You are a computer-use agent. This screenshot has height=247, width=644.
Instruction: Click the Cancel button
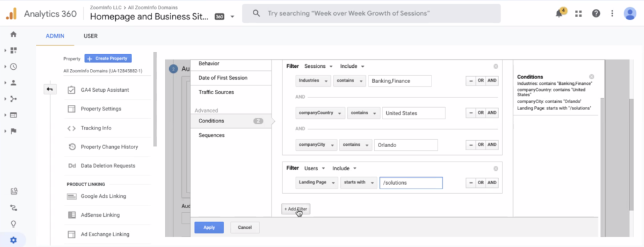tap(245, 228)
